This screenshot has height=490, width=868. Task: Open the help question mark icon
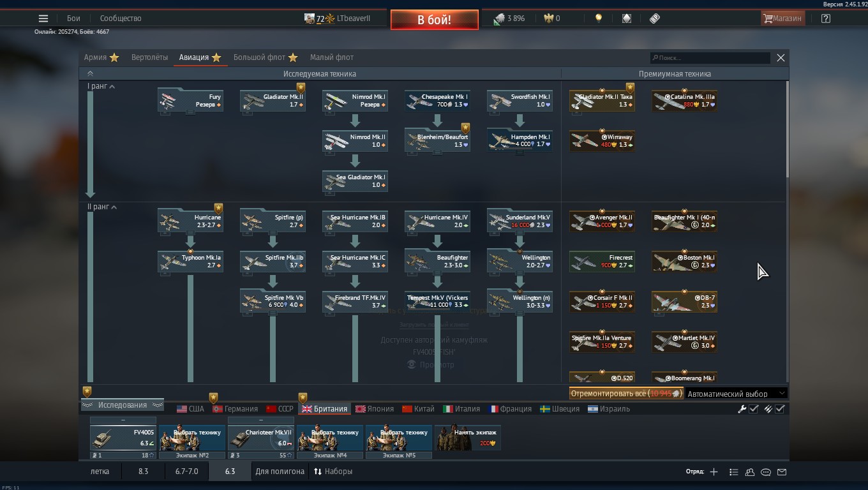(x=826, y=19)
